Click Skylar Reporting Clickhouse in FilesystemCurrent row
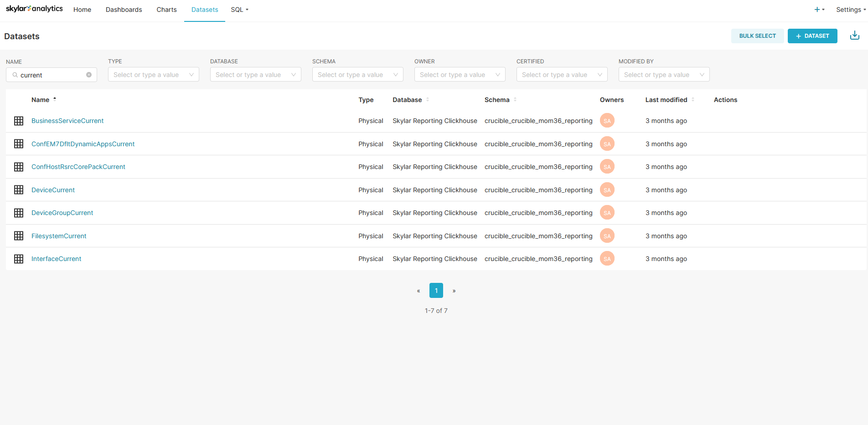868x425 pixels. click(435, 236)
